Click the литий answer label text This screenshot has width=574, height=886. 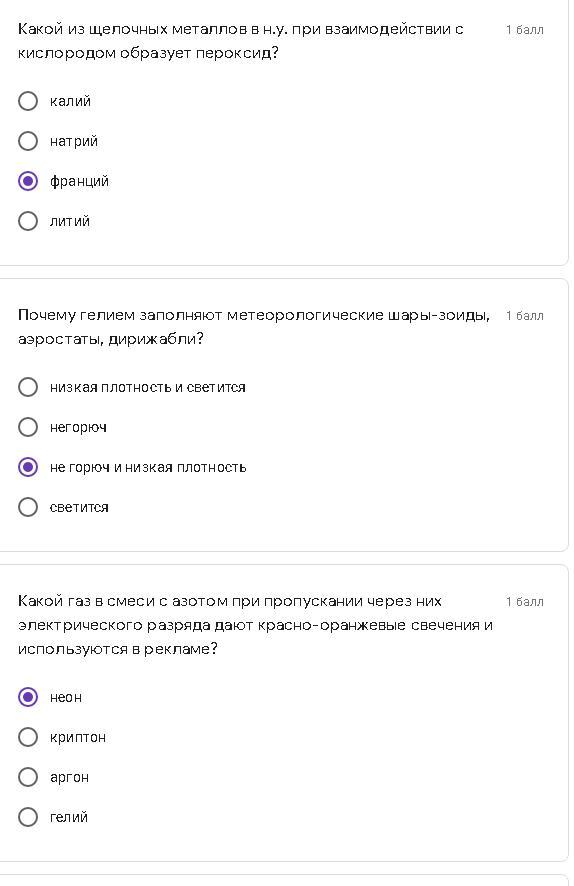(x=69, y=221)
